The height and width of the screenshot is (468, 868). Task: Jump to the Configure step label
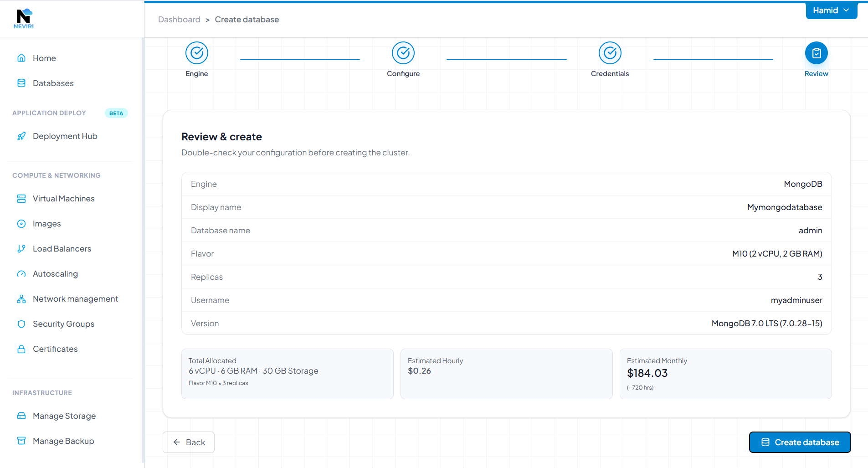point(403,74)
